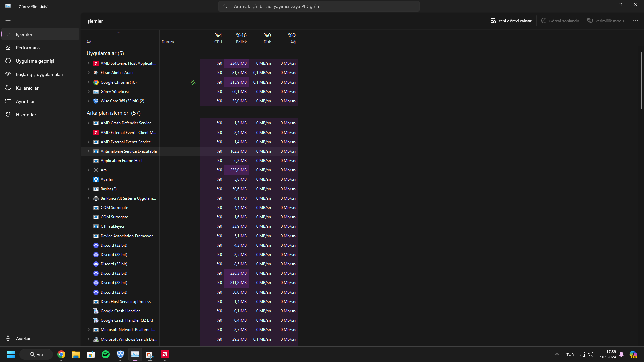Sort by Ağ column header
644x362 pixels.
pyautogui.click(x=285, y=38)
